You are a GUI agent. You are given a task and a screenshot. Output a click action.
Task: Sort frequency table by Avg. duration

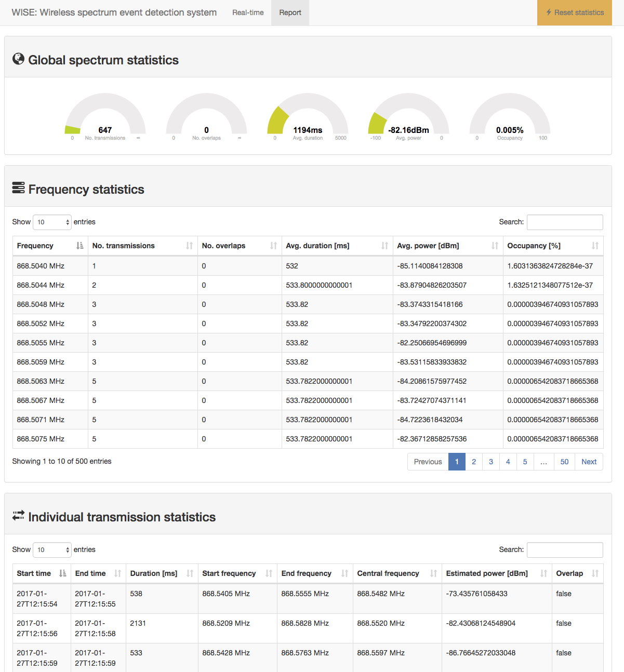click(384, 246)
